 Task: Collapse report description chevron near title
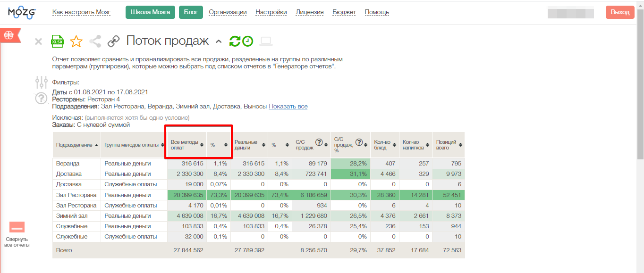pyautogui.click(x=218, y=41)
